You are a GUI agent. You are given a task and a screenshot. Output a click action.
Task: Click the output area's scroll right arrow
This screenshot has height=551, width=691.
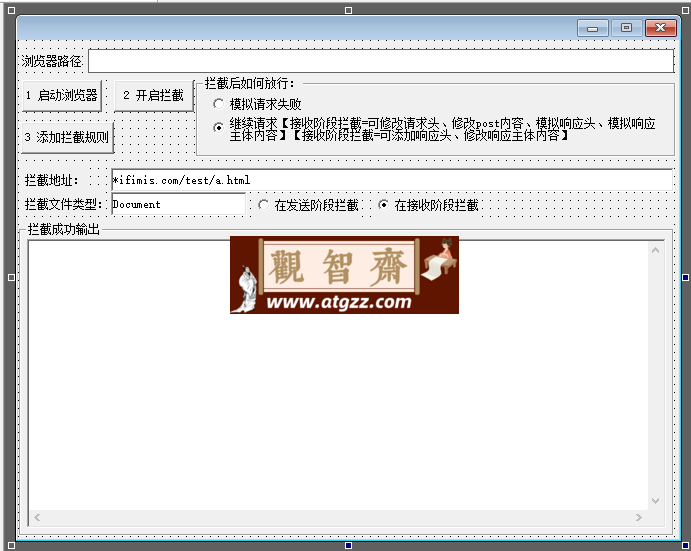click(x=639, y=517)
